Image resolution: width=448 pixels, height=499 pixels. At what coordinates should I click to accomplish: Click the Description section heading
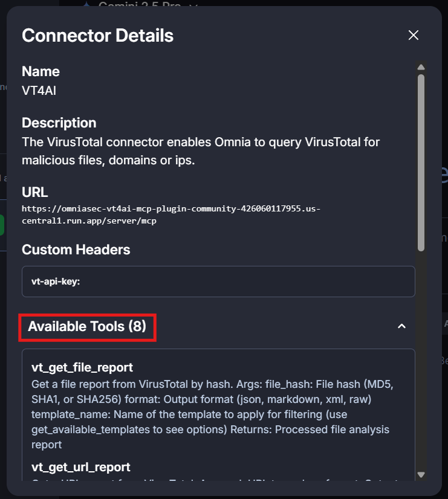point(59,123)
